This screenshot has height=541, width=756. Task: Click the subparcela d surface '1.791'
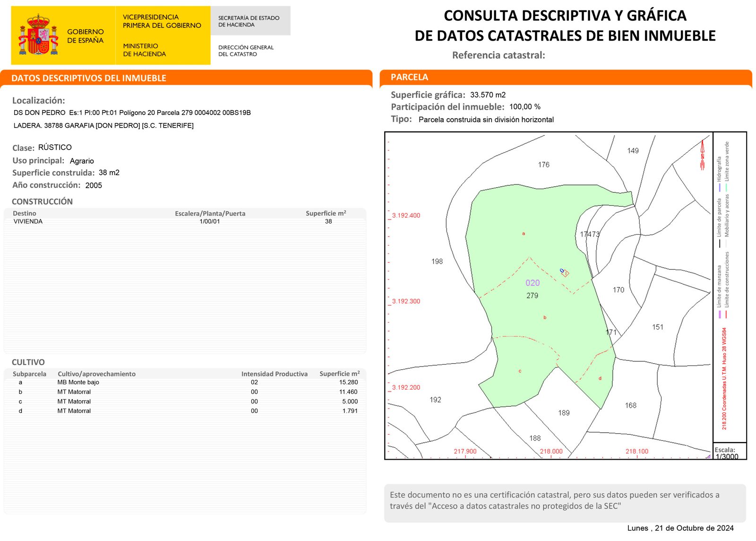pos(350,410)
